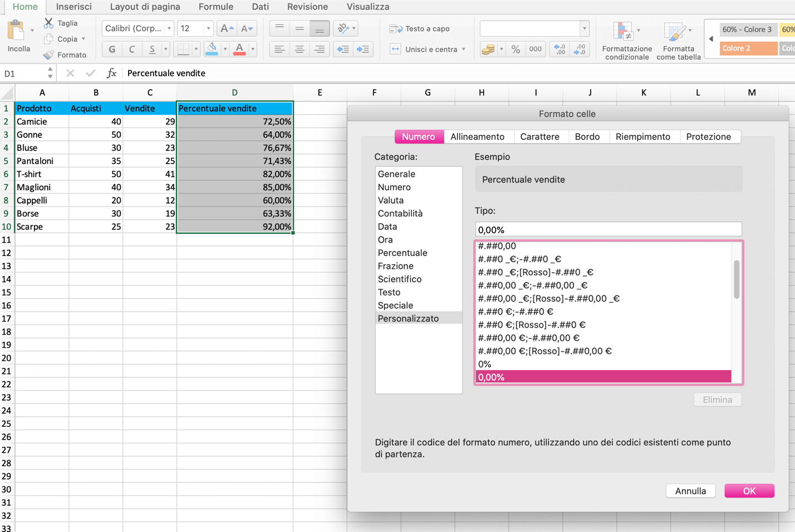Open Formattazione condizionale
This screenshot has width=795, height=532.
[x=627, y=41]
